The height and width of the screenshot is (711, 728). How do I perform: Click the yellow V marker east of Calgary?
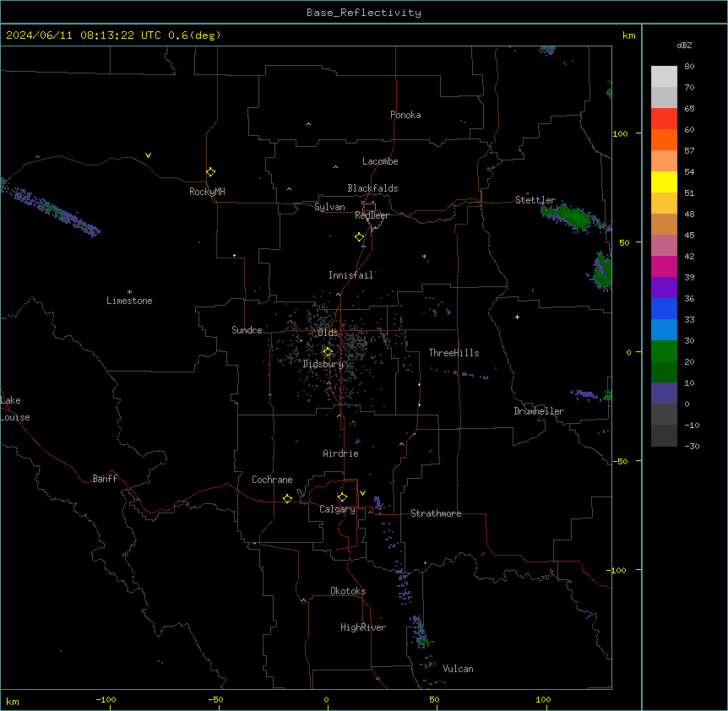(362, 493)
